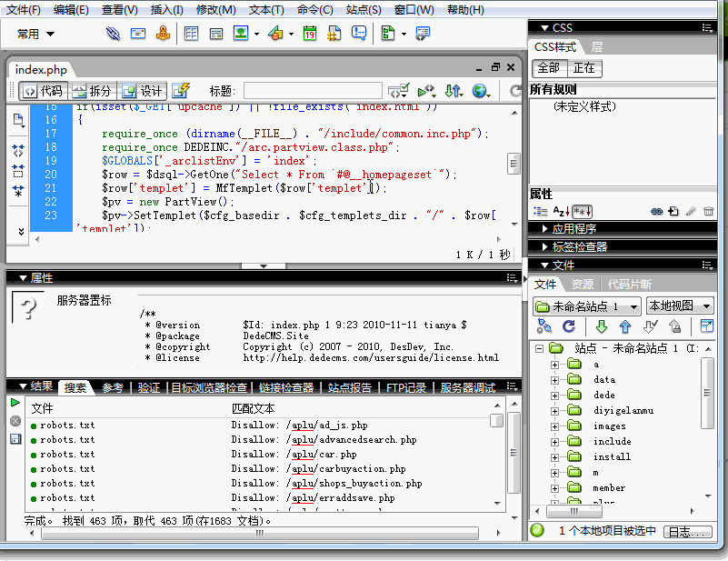
Task: Click the Refresh icon in Files panel
Action: click(x=569, y=326)
